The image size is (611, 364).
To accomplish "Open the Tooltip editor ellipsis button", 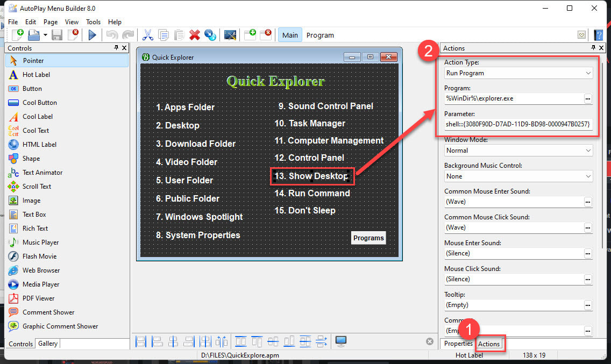I will coord(588,305).
